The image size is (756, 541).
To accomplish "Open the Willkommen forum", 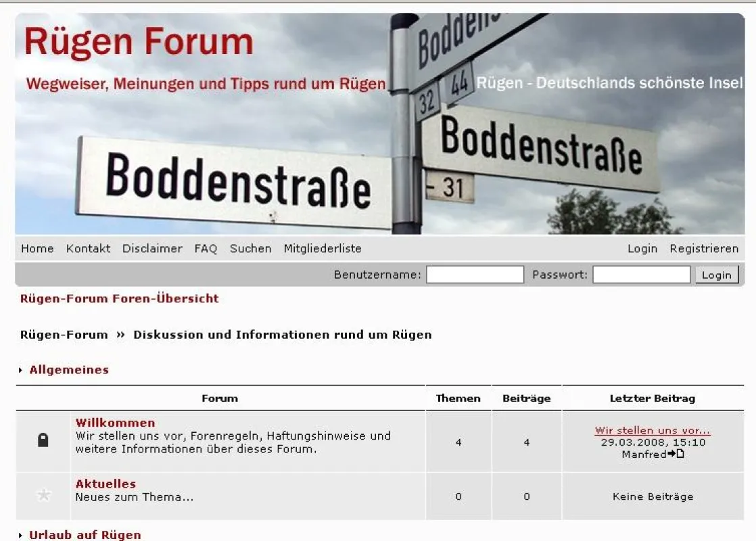I will pos(115,423).
